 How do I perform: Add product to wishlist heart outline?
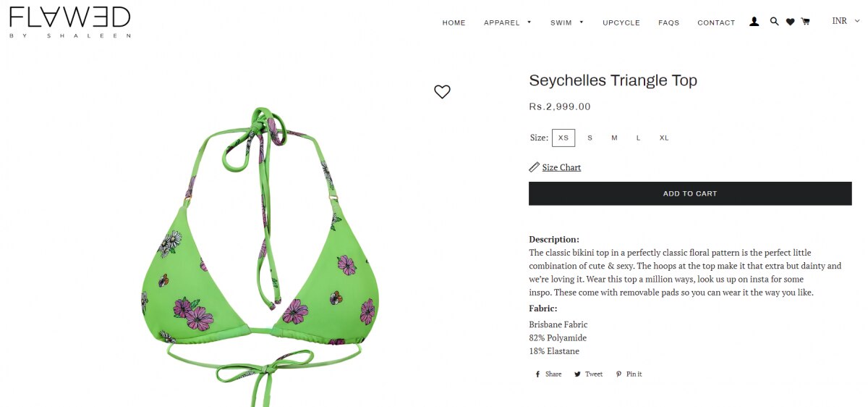point(442,92)
